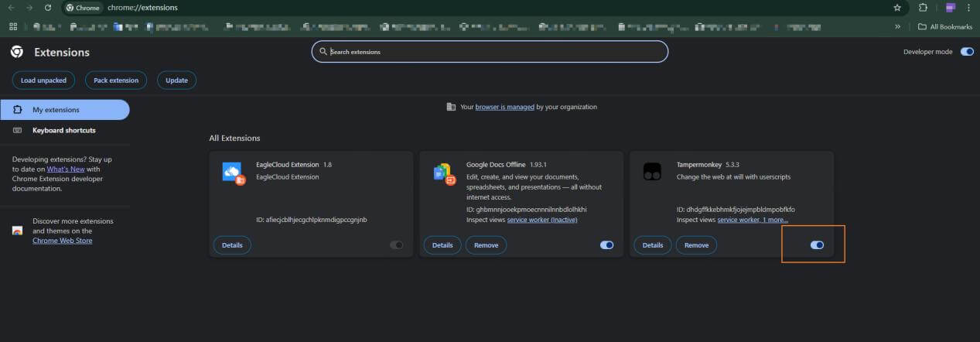Click Remove on the Tampermonkey card
980x342 pixels.
pos(696,245)
